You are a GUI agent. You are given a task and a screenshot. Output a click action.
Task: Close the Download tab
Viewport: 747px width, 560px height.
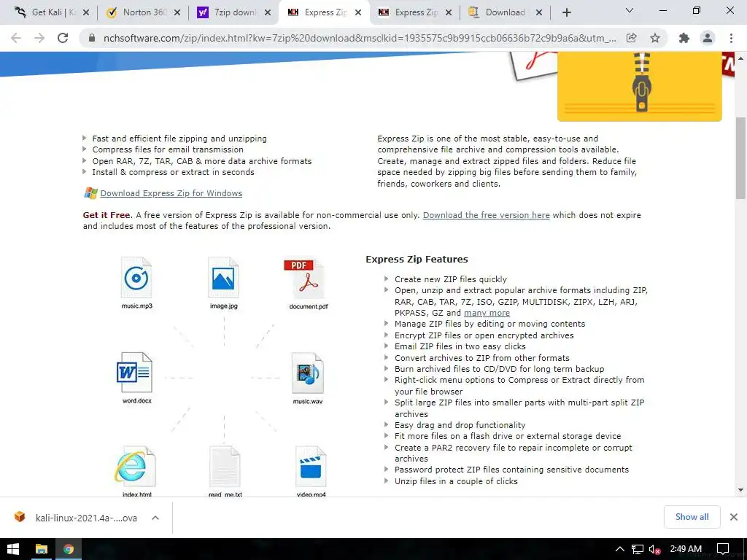click(x=539, y=13)
